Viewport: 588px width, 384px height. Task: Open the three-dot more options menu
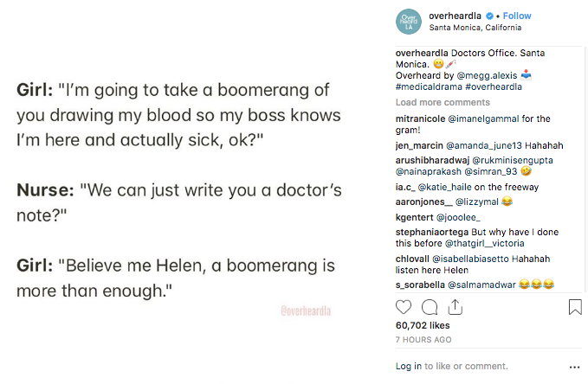point(574,368)
